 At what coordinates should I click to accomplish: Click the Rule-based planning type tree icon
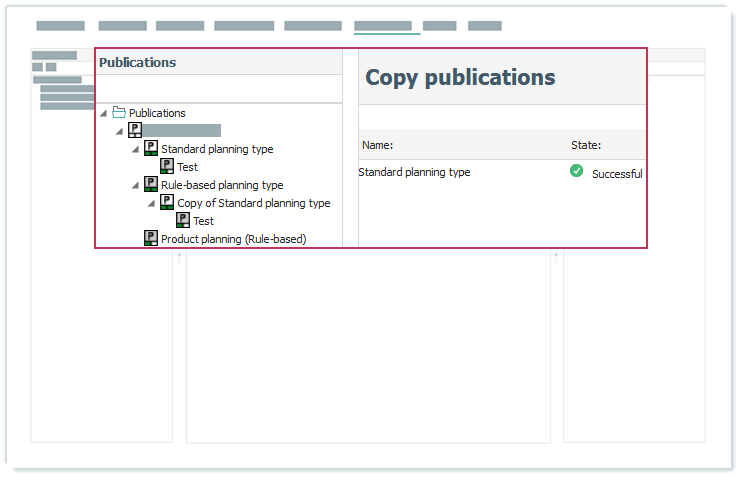[x=151, y=184]
